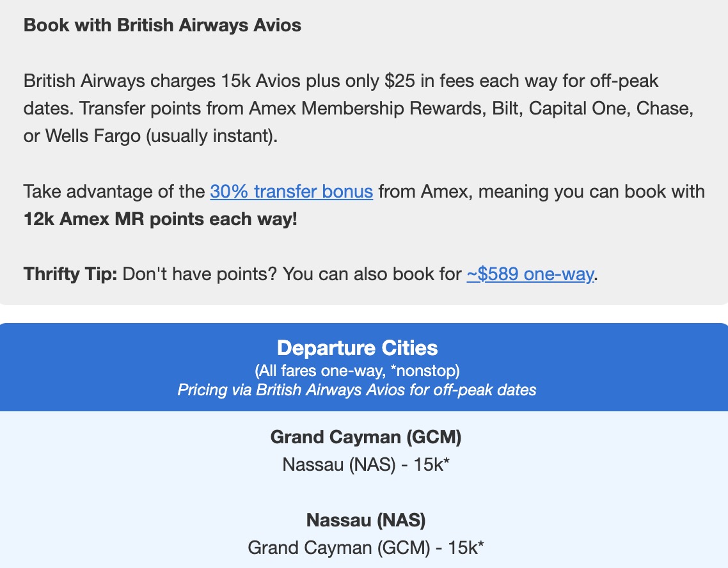Click "Don't have points?" in the tip

point(200,274)
